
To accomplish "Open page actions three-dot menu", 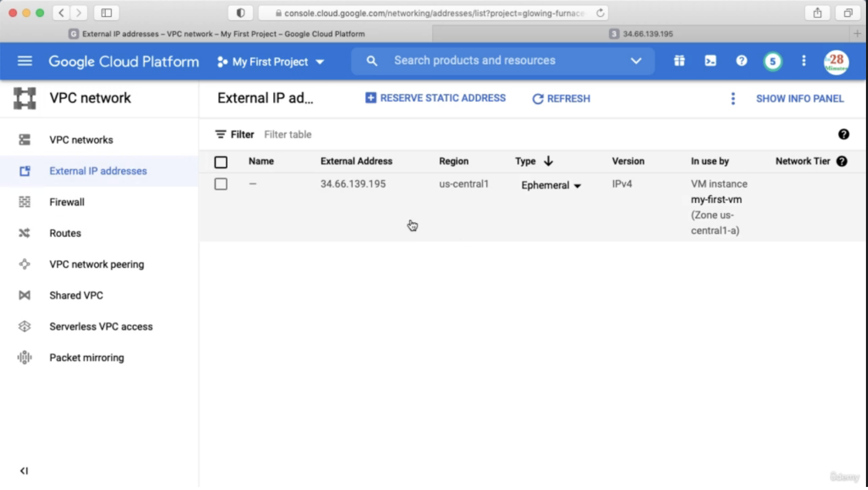I will [x=733, y=99].
